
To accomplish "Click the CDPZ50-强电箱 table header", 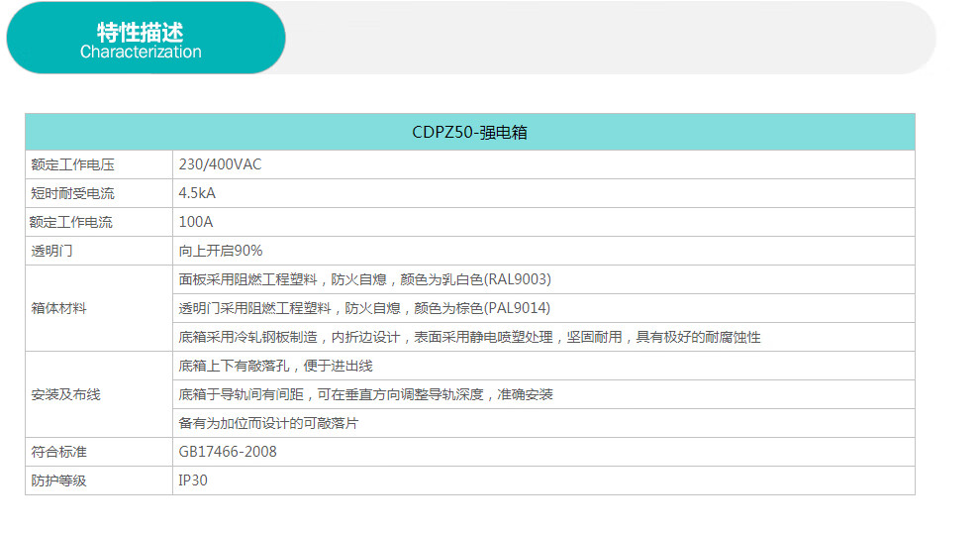I will pos(469,132).
